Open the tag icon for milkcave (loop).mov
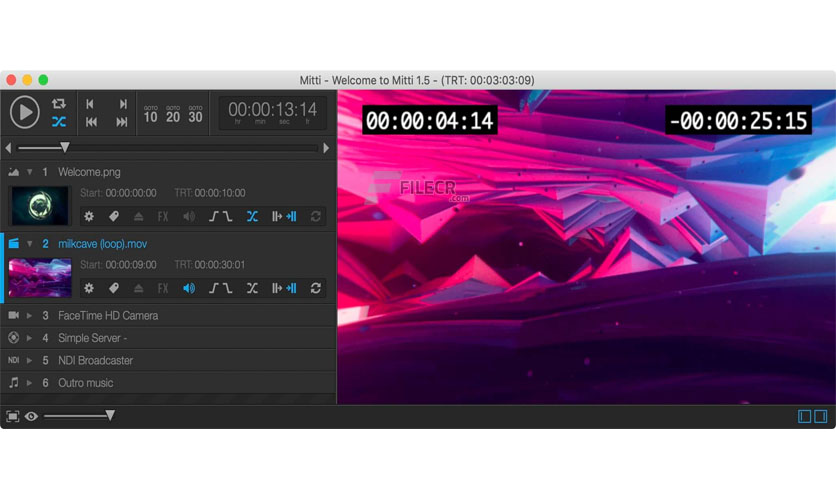 pyautogui.click(x=114, y=288)
